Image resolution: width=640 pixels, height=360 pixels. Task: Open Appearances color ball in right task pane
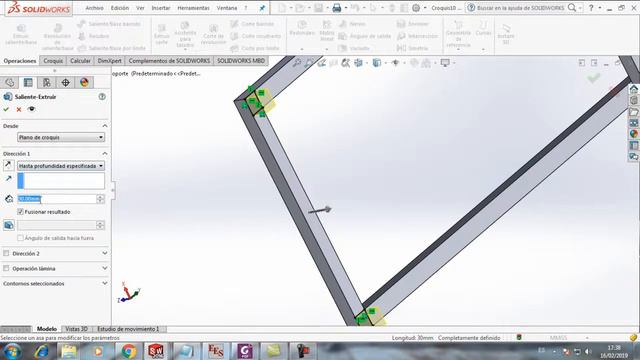coord(633,134)
